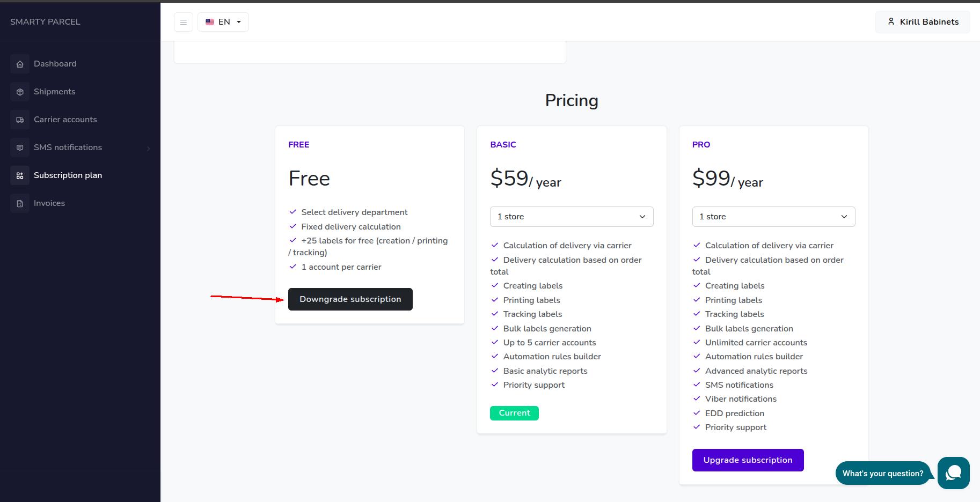Open Shipments from the sidebar menu
The height and width of the screenshot is (502, 980).
click(55, 92)
